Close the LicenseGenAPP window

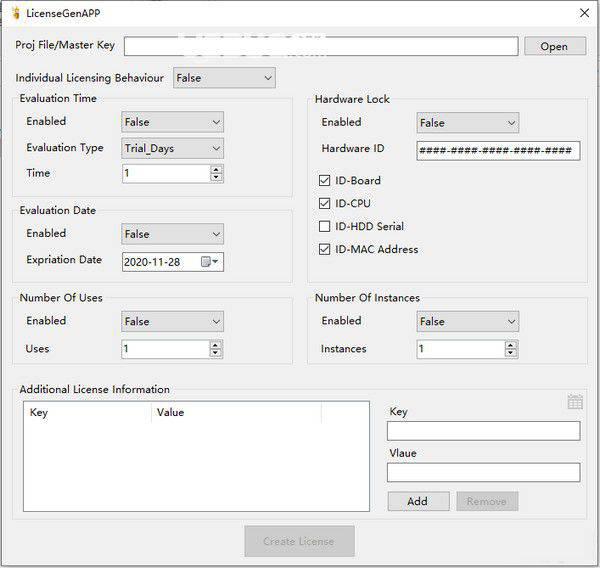[584, 13]
